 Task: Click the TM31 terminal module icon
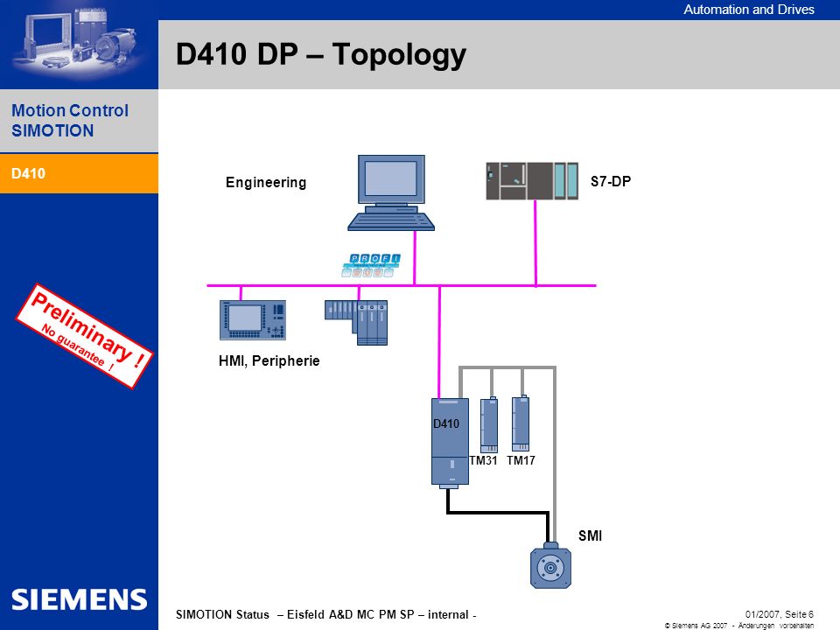click(x=488, y=425)
